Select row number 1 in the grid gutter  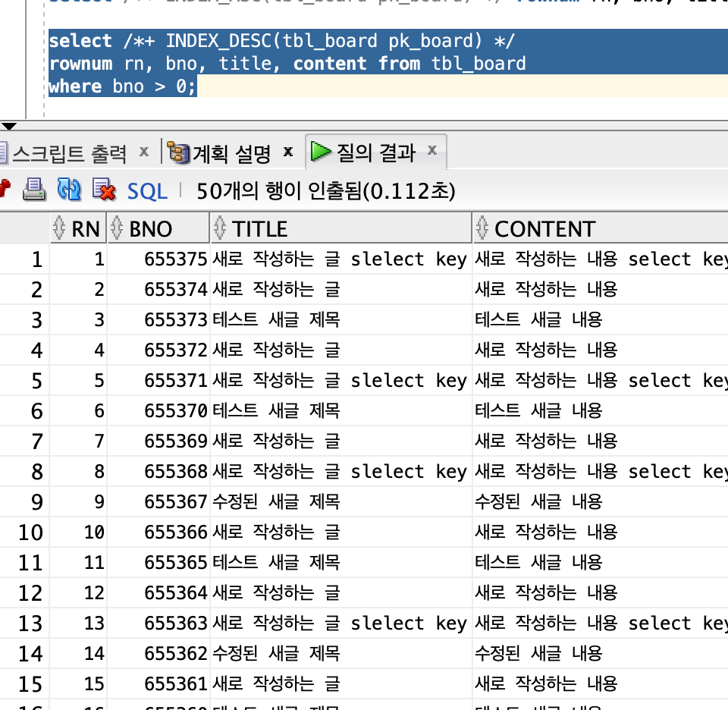coord(24,259)
